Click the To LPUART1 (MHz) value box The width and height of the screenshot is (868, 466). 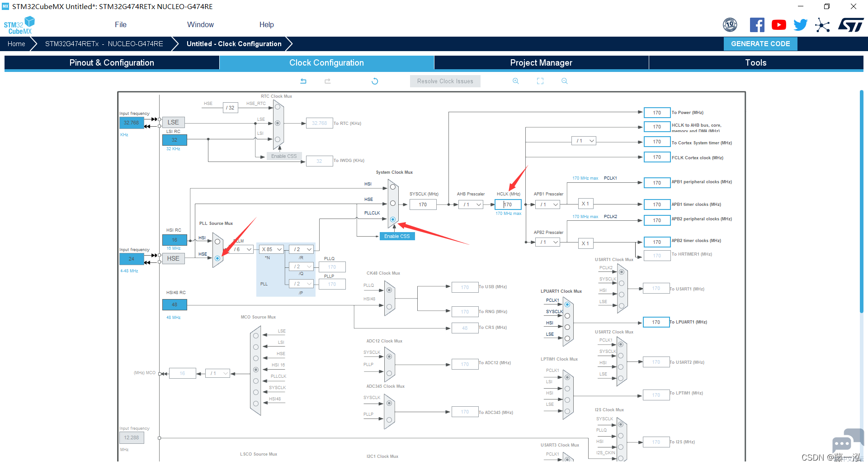(x=656, y=322)
